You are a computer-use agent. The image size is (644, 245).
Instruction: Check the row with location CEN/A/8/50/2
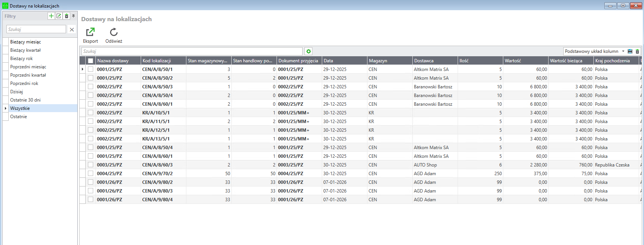[91, 78]
